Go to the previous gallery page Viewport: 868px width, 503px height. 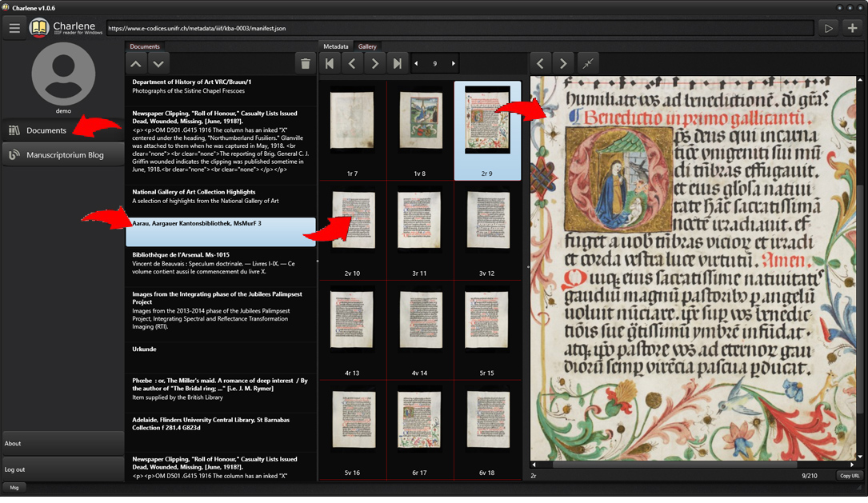tap(352, 64)
